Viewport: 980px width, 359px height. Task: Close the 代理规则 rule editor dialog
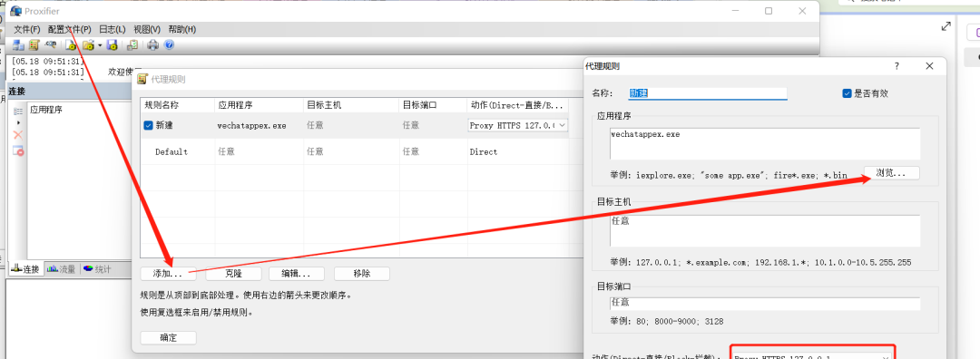[x=929, y=65]
